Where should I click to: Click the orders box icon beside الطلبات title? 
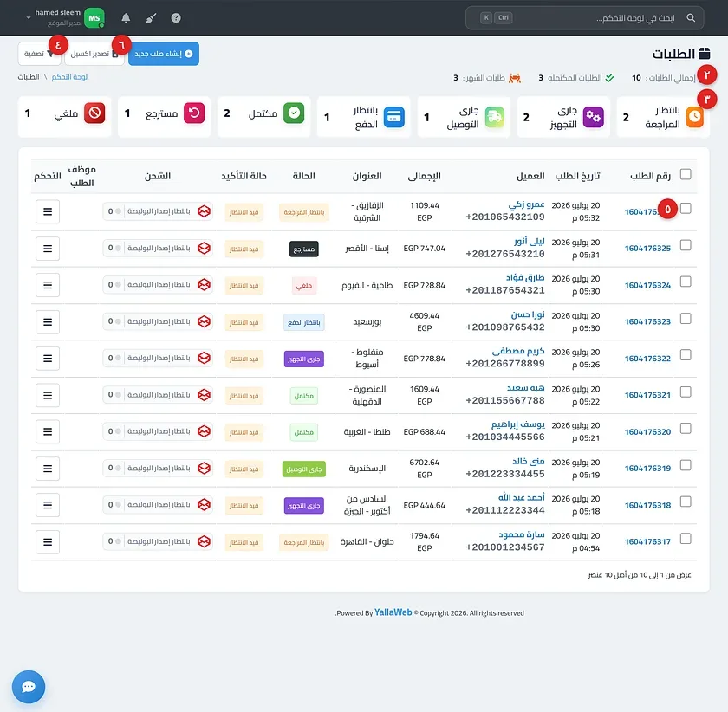coord(705,54)
